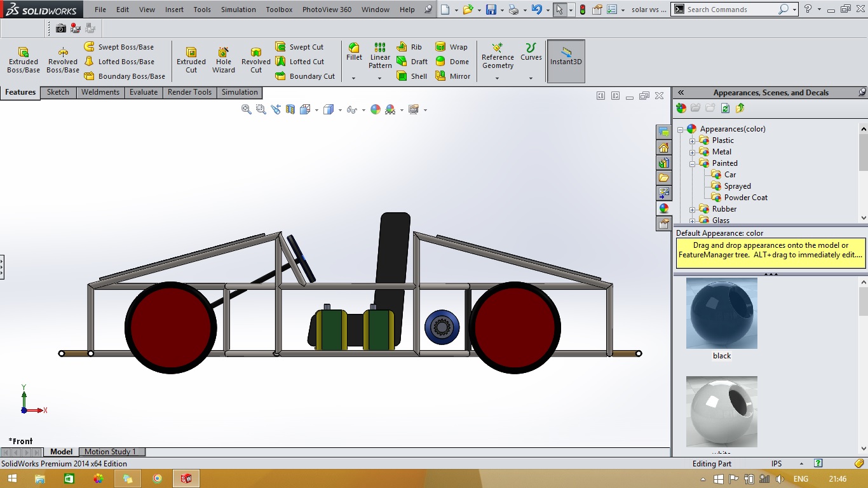Screen dimensions: 868x488
Task: Switch to the Sketch tab
Action: [58, 92]
